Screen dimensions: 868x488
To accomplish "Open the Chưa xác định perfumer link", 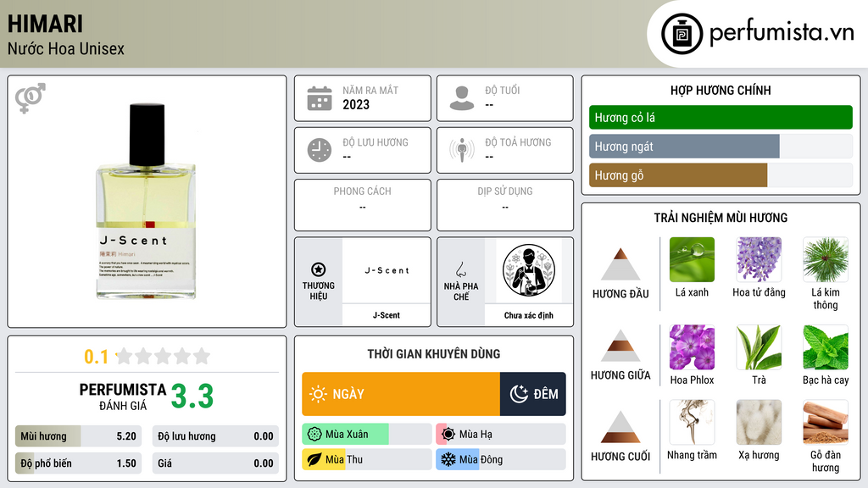I will [529, 315].
